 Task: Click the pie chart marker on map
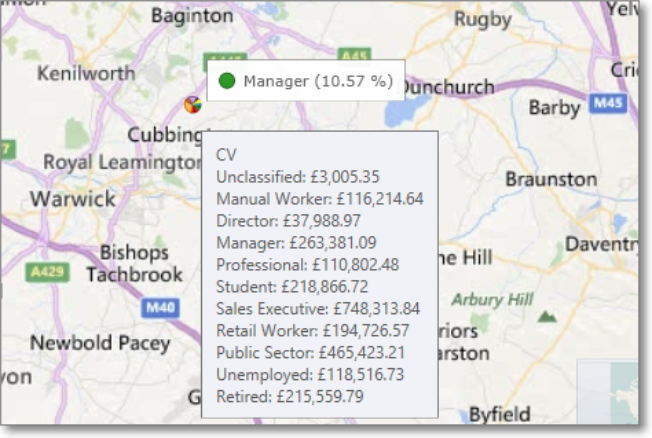(193, 104)
